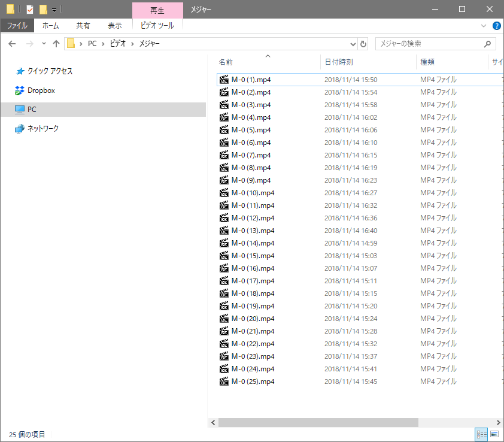Switch to details view layout
Image resolution: width=504 pixels, height=442 pixels.
point(481,434)
